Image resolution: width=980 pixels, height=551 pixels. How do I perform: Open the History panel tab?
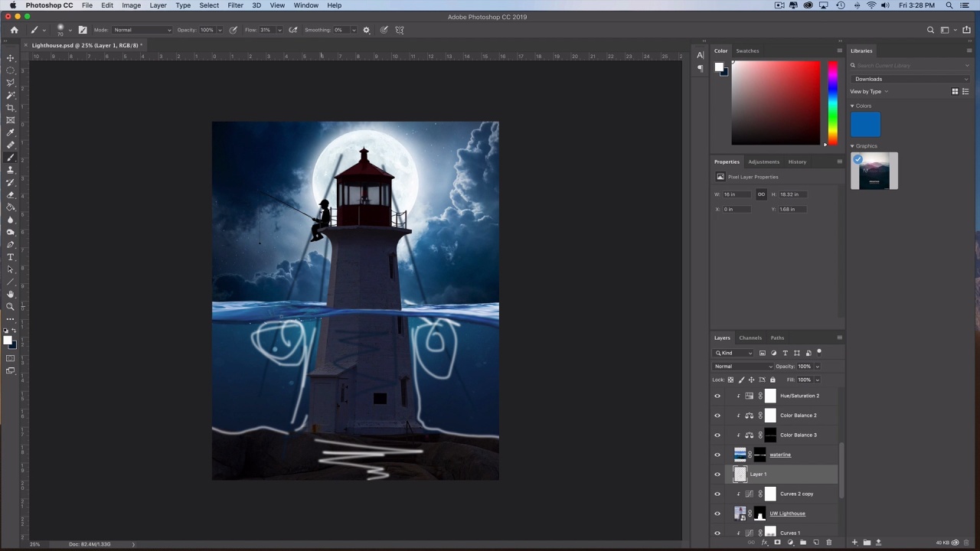pyautogui.click(x=797, y=161)
